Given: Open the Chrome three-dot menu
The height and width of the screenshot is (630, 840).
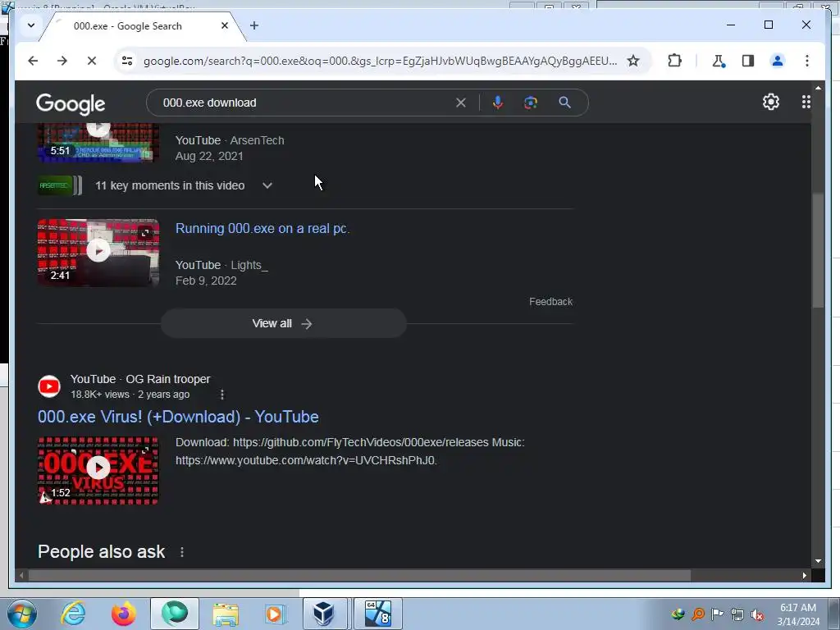Looking at the screenshot, I should point(807,61).
